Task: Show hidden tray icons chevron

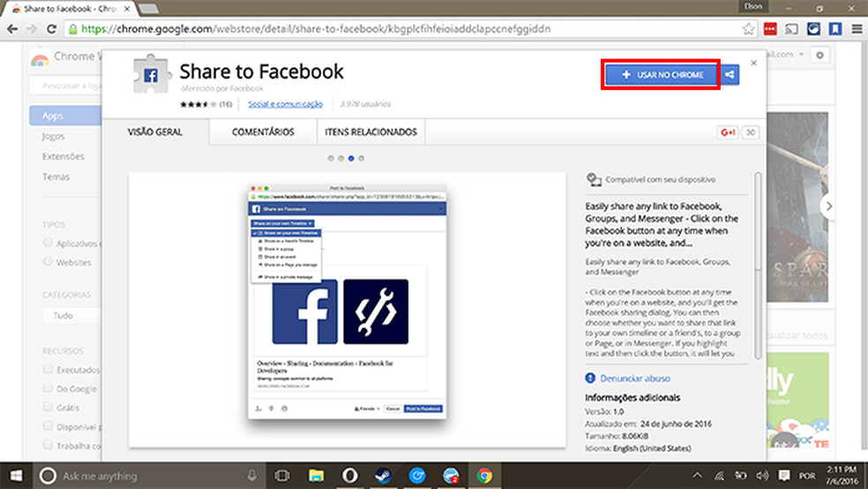Action: point(698,476)
